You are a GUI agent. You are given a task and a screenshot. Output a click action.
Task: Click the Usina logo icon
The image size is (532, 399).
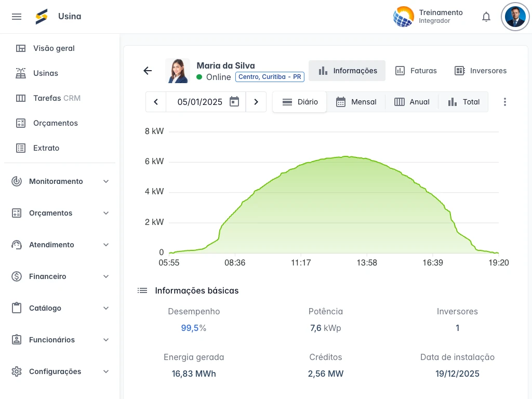tap(42, 17)
